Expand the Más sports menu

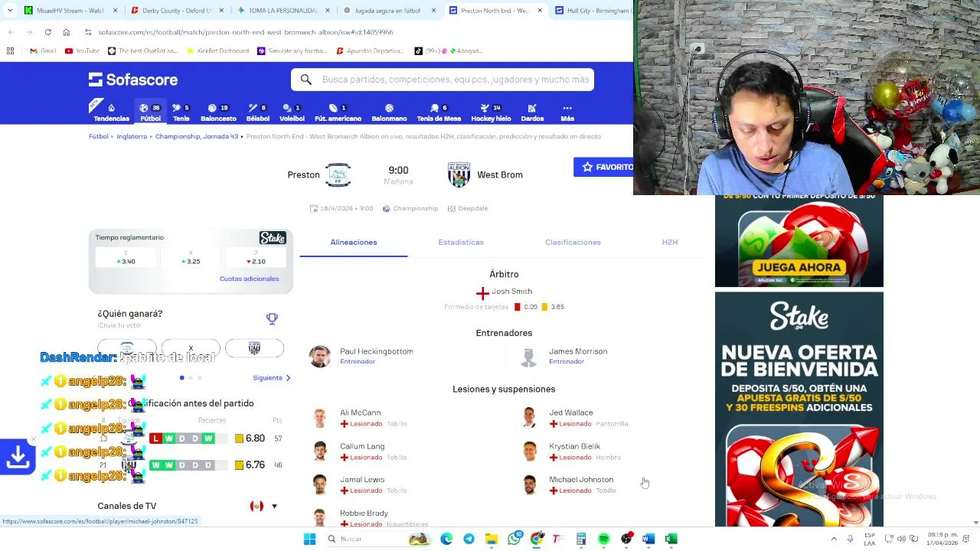(567, 112)
